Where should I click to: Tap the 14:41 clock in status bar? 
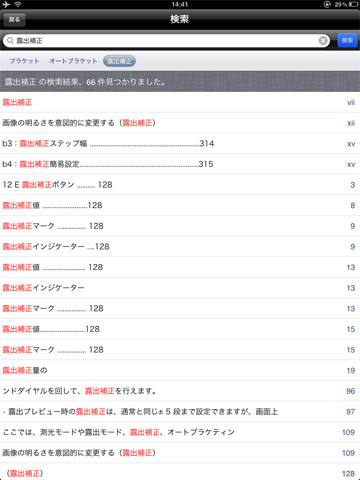pyautogui.click(x=180, y=4)
